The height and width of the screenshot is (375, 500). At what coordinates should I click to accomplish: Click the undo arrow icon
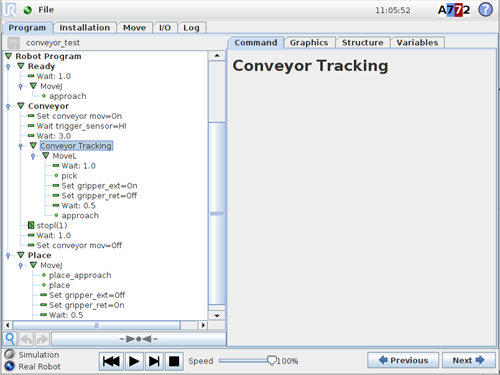tap(26, 339)
